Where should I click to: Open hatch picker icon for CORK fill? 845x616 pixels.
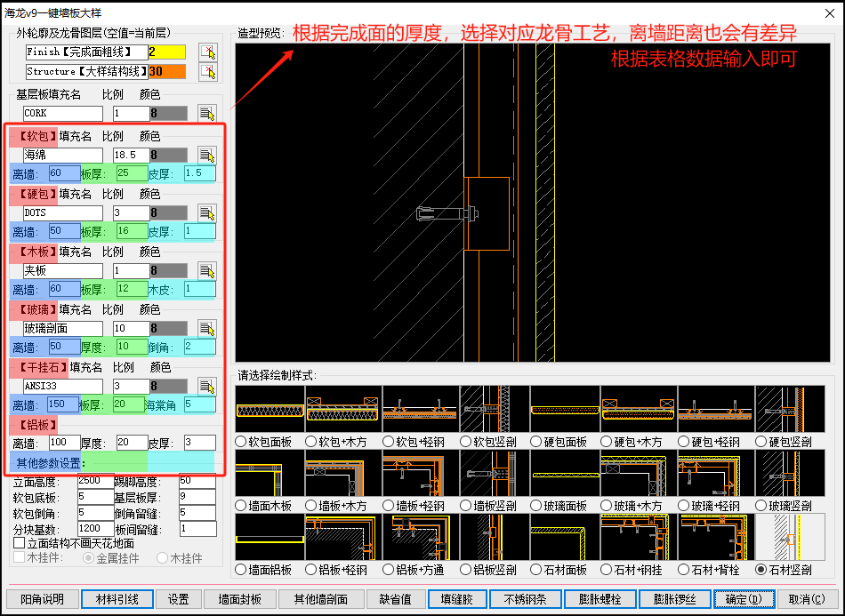click(207, 113)
